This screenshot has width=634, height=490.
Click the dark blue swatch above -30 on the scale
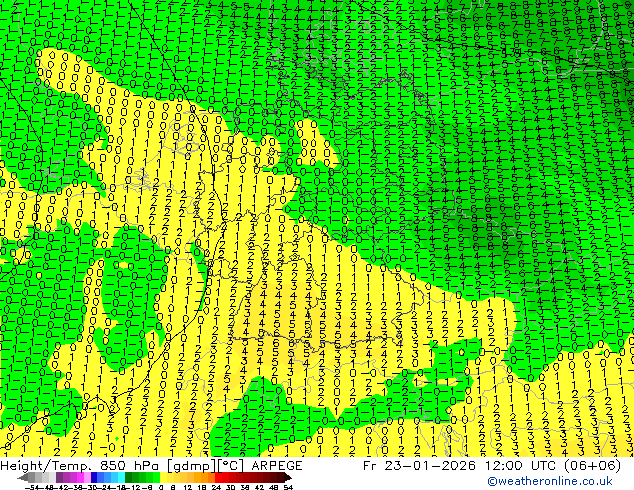coord(94,477)
